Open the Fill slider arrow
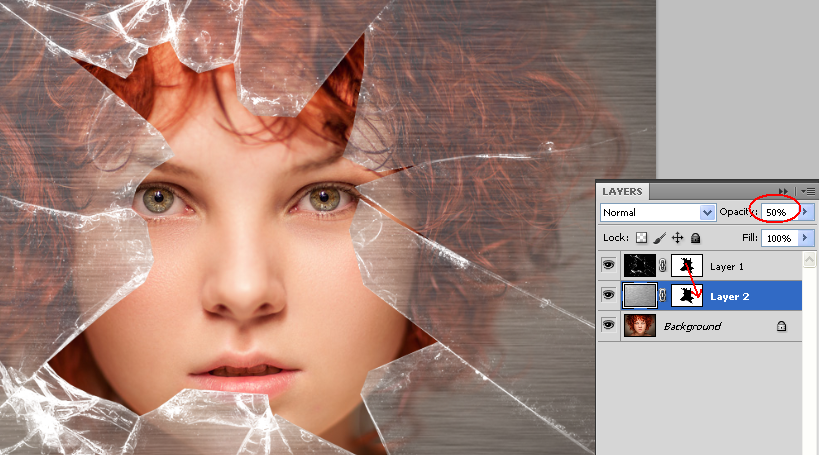Screen dimensions: 819x455 pos(805,238)
